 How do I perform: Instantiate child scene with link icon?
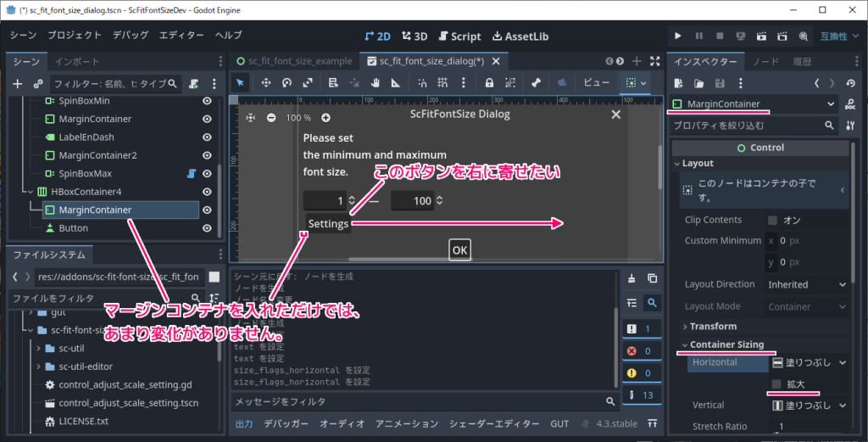(38, 84)
